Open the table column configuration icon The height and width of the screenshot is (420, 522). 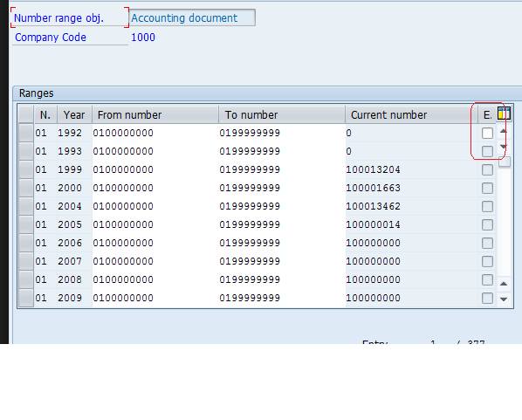coord(504,114)
